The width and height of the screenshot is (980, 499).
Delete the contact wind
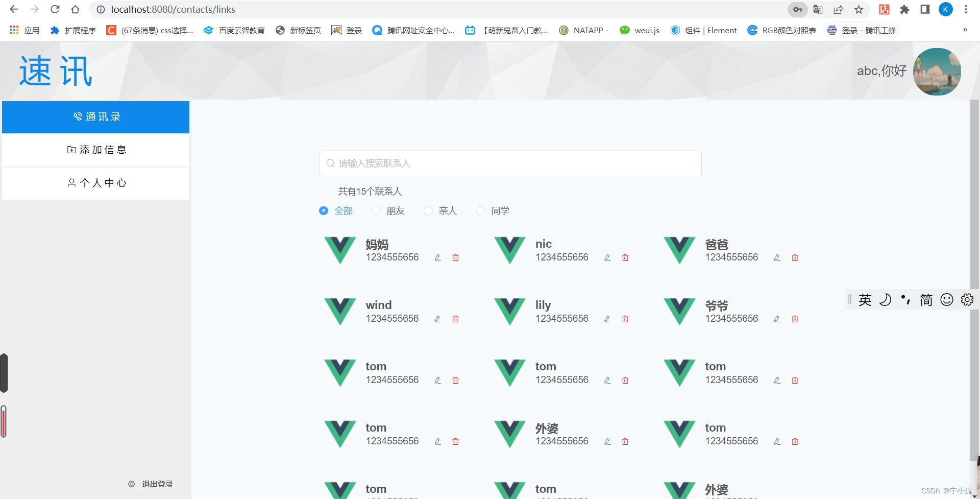(456, 319)
